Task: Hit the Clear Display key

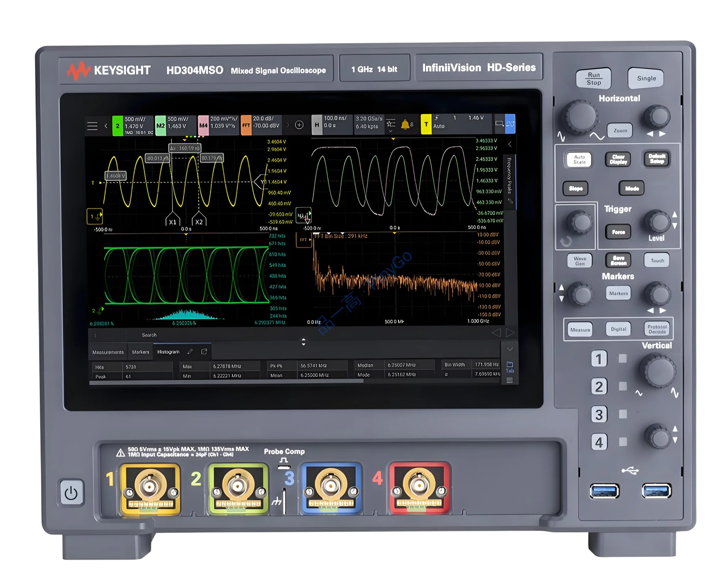Action: (x=619, y=160)
